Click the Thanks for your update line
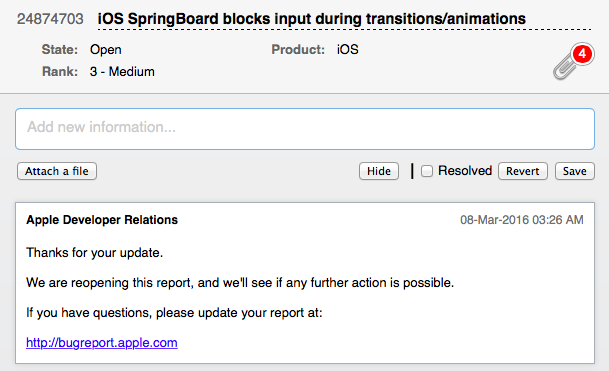 point(94,253)
